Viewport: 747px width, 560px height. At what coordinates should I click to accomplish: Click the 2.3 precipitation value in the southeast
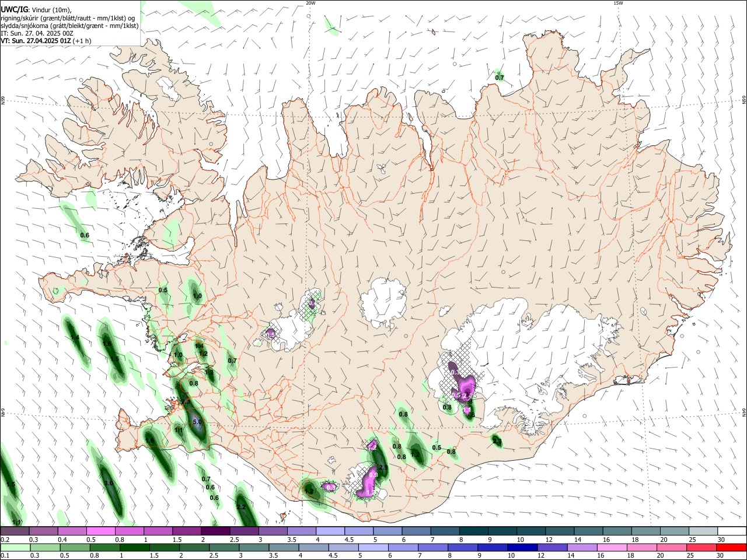coord(497,442)
